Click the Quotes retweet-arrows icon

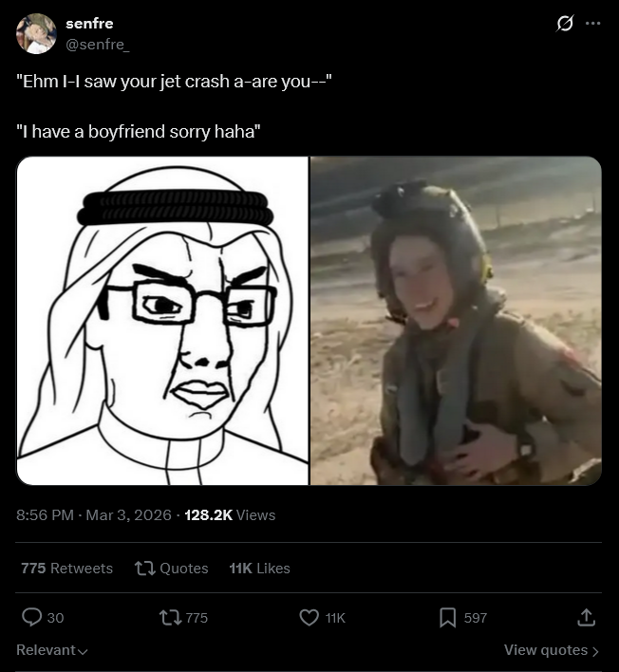145,569
